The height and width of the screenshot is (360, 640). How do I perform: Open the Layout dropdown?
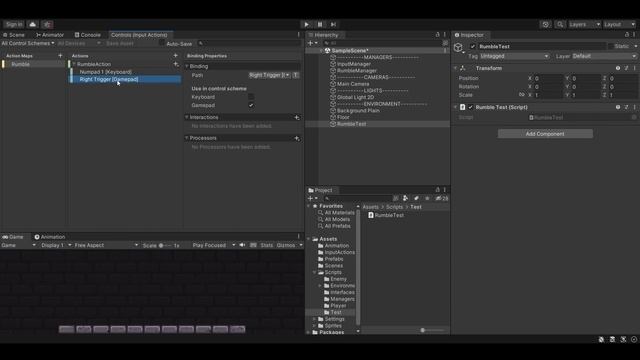[x=619, y=24]
